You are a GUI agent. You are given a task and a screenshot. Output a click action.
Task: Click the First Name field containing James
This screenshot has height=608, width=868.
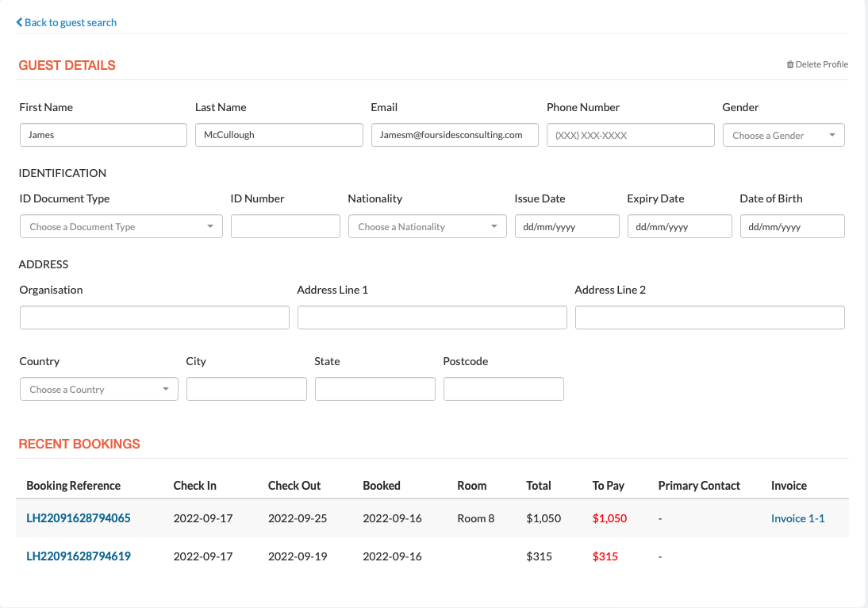(x=103, y=135)
